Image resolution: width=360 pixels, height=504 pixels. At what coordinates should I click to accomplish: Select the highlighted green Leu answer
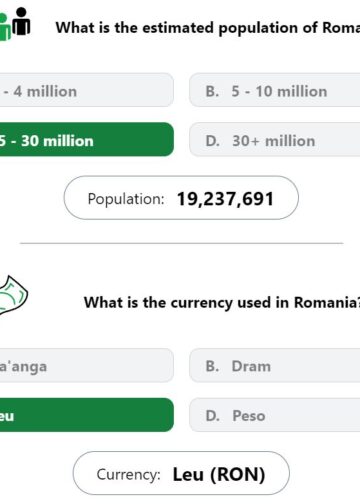tap(87, 415)
